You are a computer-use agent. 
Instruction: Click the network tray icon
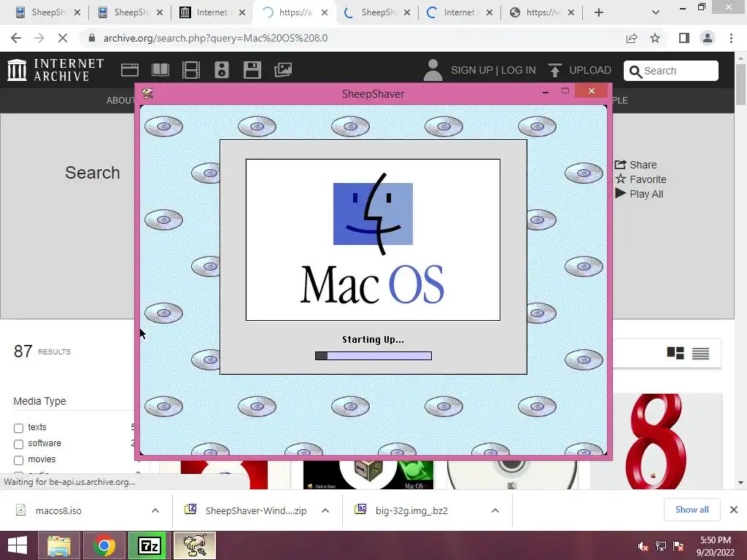click(661, 546)
